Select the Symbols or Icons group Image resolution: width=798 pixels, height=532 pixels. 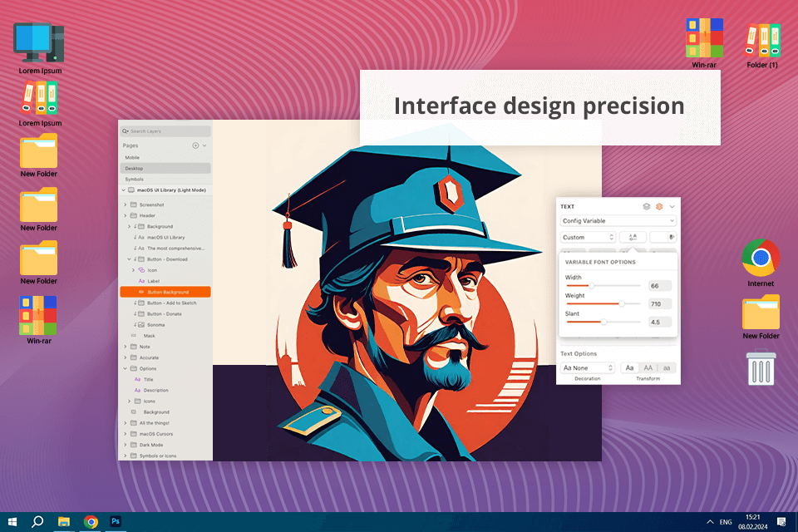pyautogui.click(x=165, y=456)
